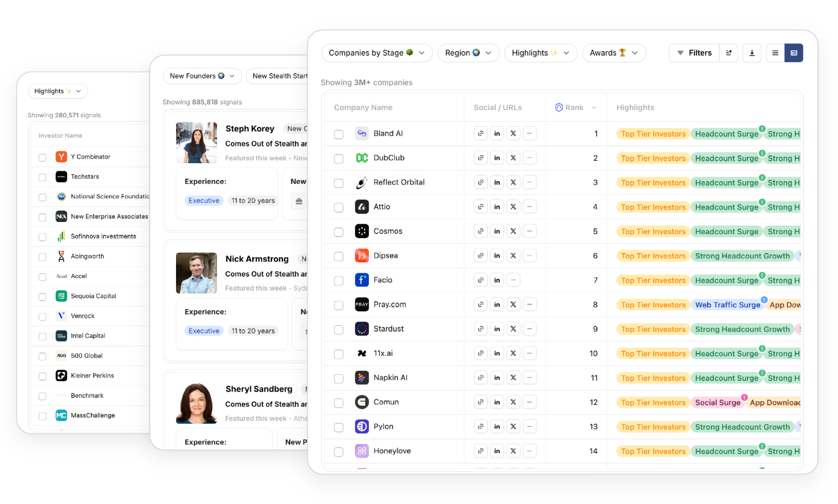Click MassChallenge logo in investor list
This screenshot has height=504, width=838.
pyautogui.click(x=61, y=415)
